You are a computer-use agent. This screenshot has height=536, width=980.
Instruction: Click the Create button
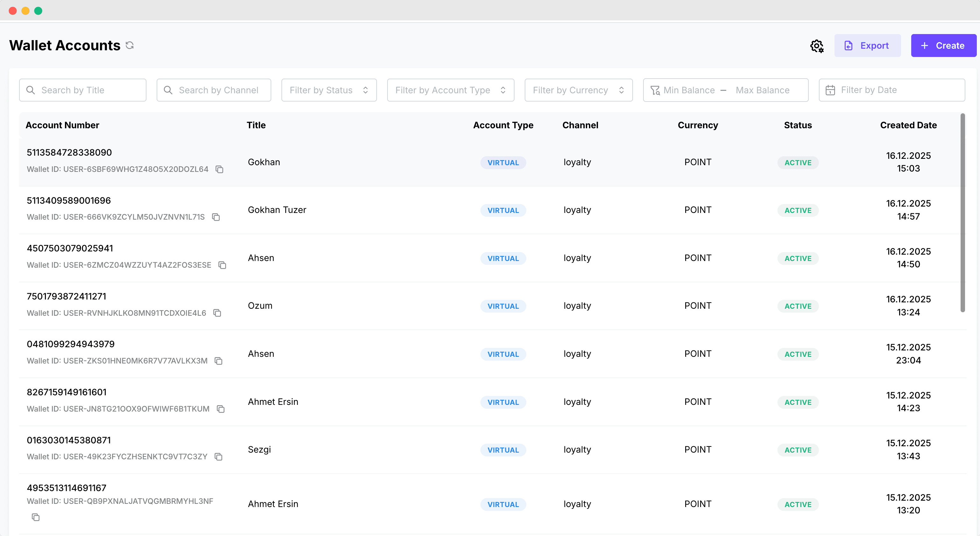coord(943,46)
